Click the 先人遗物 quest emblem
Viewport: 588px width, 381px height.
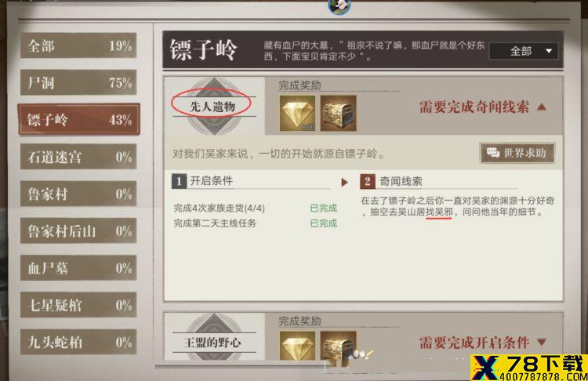tap(214, 107)
